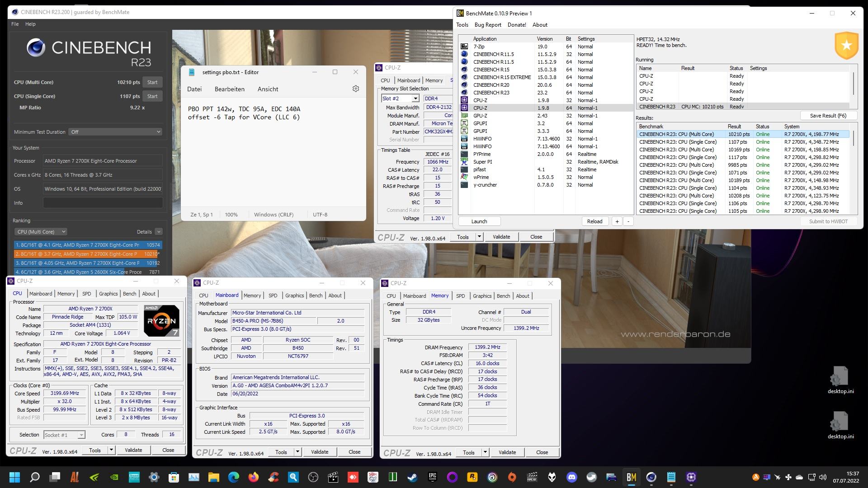Open the Ansicht menu in Notepad

(268, 89)
